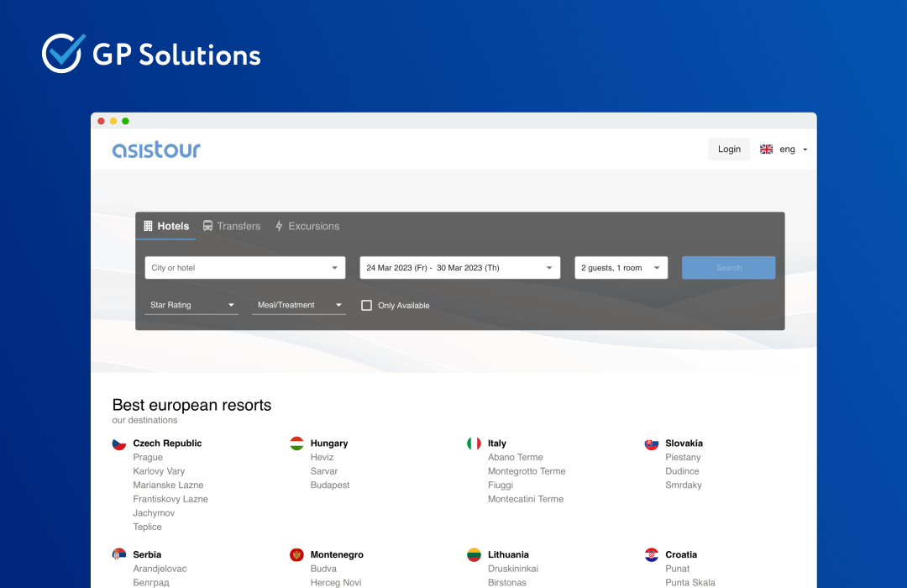907x588 pixels.
Task: Open the Montecatini Terme link
Action: tap(526, 499)
